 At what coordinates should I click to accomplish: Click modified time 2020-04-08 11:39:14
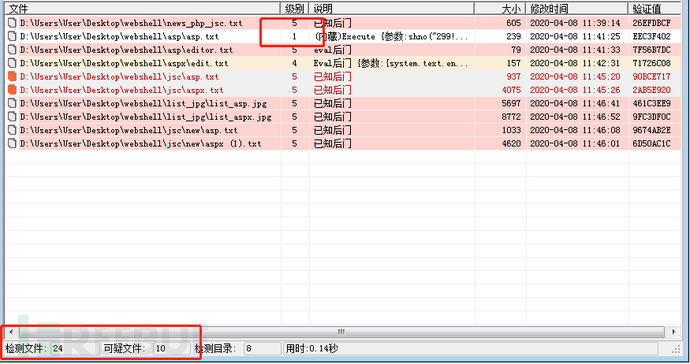coord(575,23)
